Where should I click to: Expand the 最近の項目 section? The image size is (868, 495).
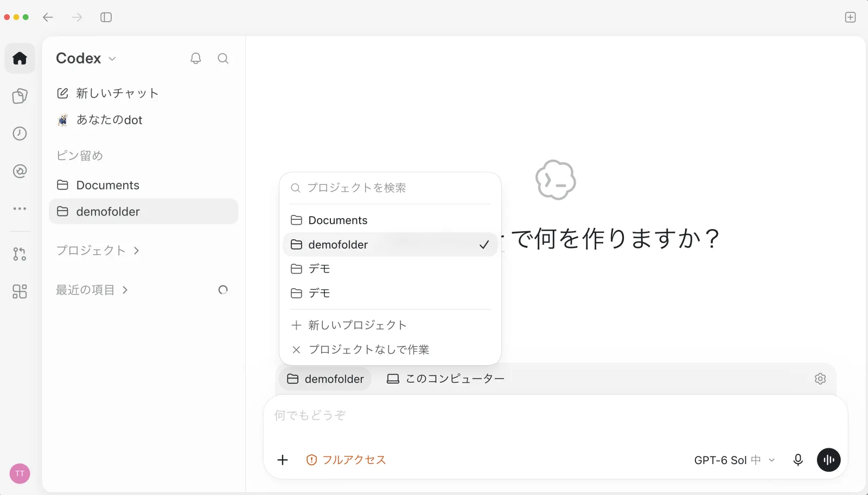(92, 290)
